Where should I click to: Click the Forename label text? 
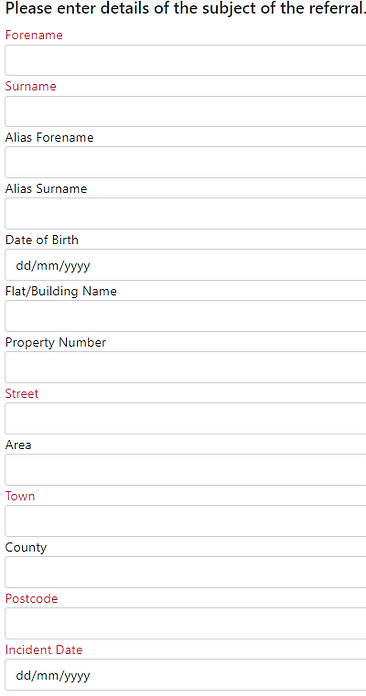coord(34,36)
